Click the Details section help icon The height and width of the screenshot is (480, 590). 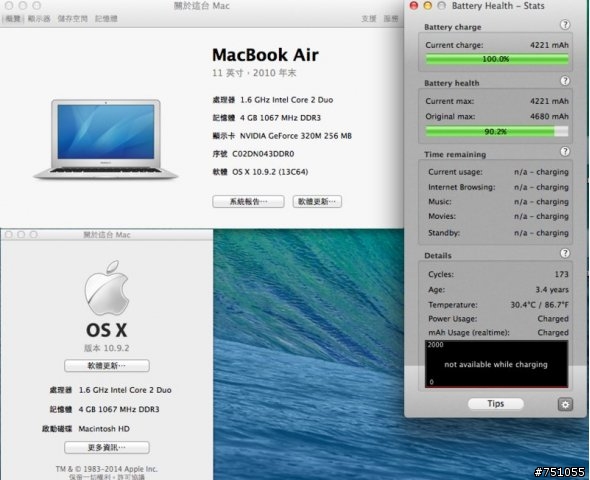coord(565,253)
